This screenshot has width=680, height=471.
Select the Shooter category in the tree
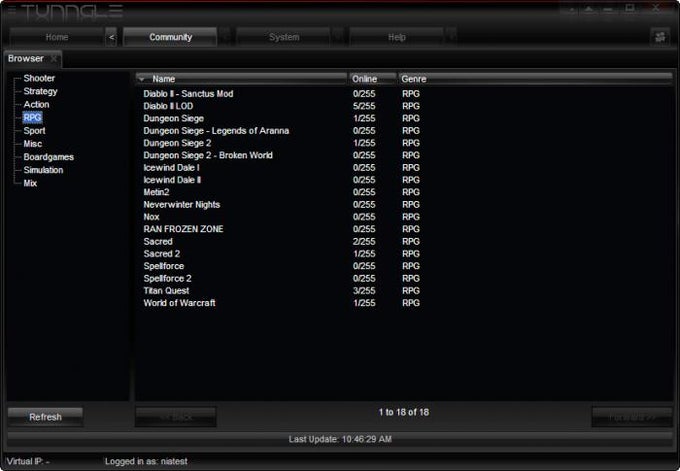[x=39, y=78]
